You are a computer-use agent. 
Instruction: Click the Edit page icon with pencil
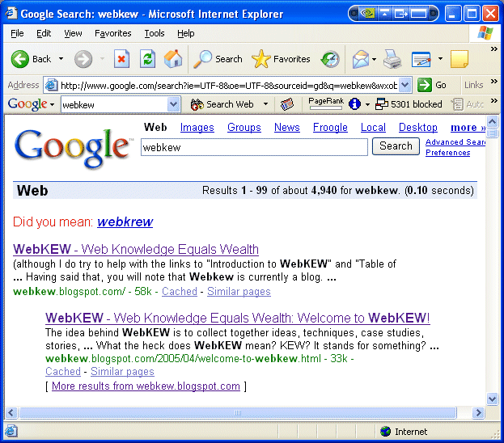click(x=421, y=59)
